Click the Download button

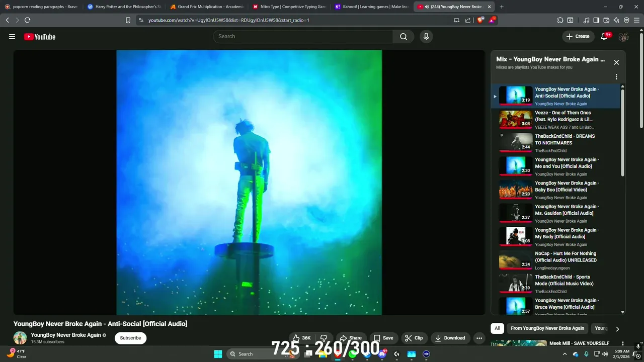pos(450,338)
